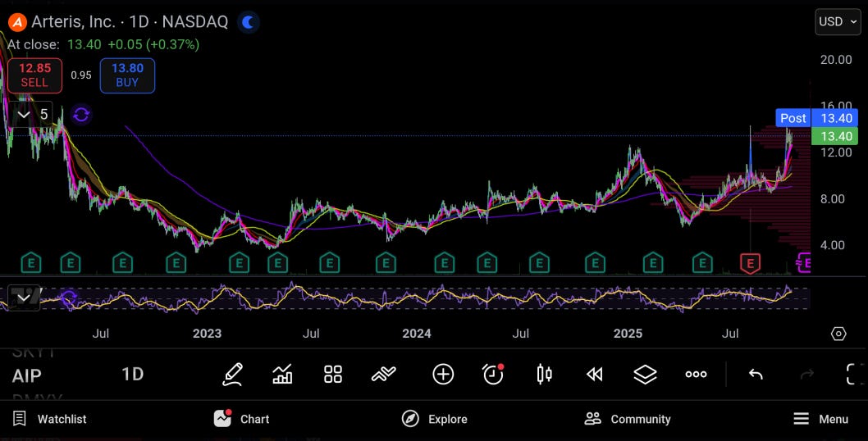Tap the Arteris, Inc. chart title
This screenshot has height=441, width=868.
click(x=130, y=22)
